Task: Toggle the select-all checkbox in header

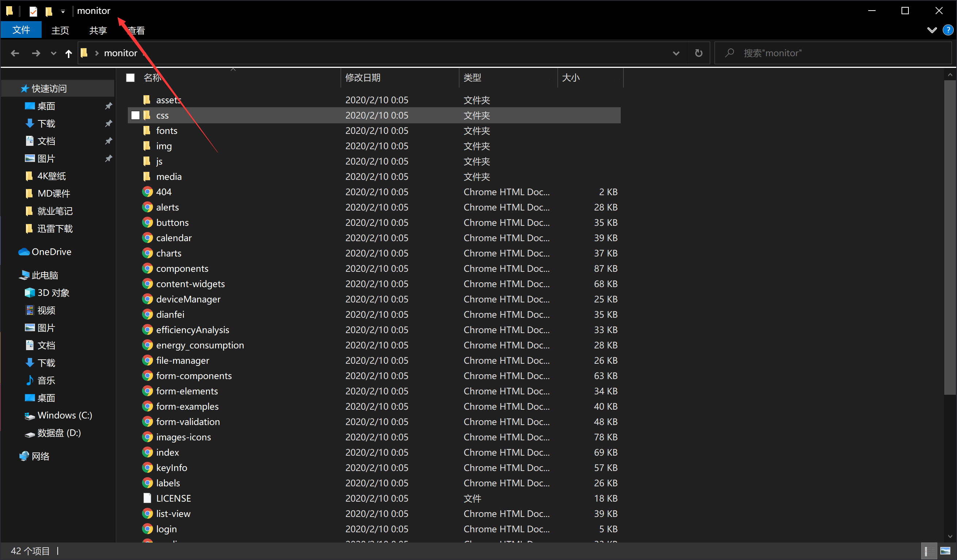Action: [131, 78]
